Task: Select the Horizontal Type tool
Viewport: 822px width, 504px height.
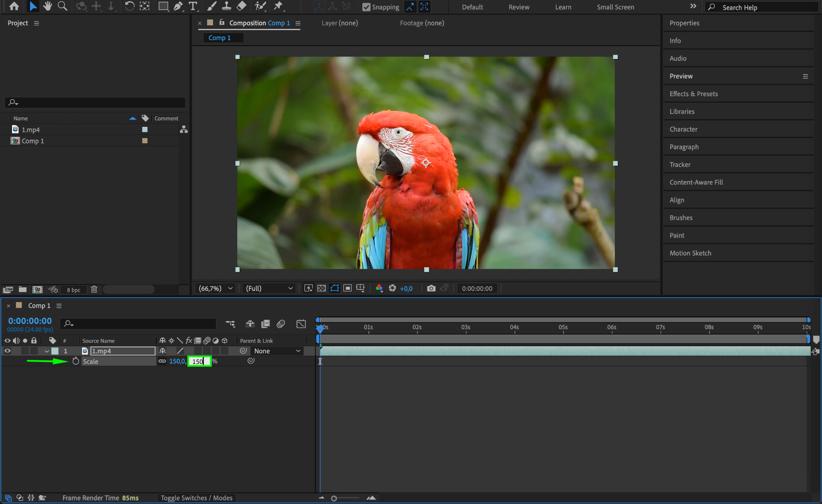Action: pos(193,6)
